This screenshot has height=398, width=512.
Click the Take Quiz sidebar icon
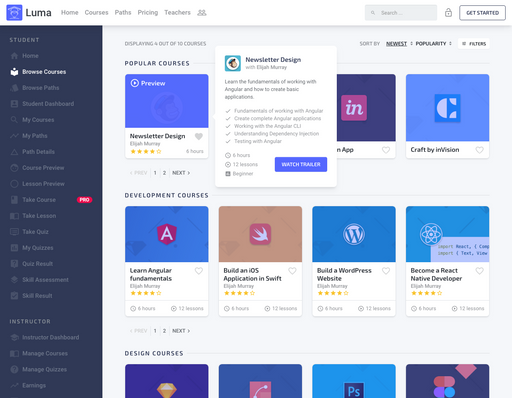click(x=14, y=232)
